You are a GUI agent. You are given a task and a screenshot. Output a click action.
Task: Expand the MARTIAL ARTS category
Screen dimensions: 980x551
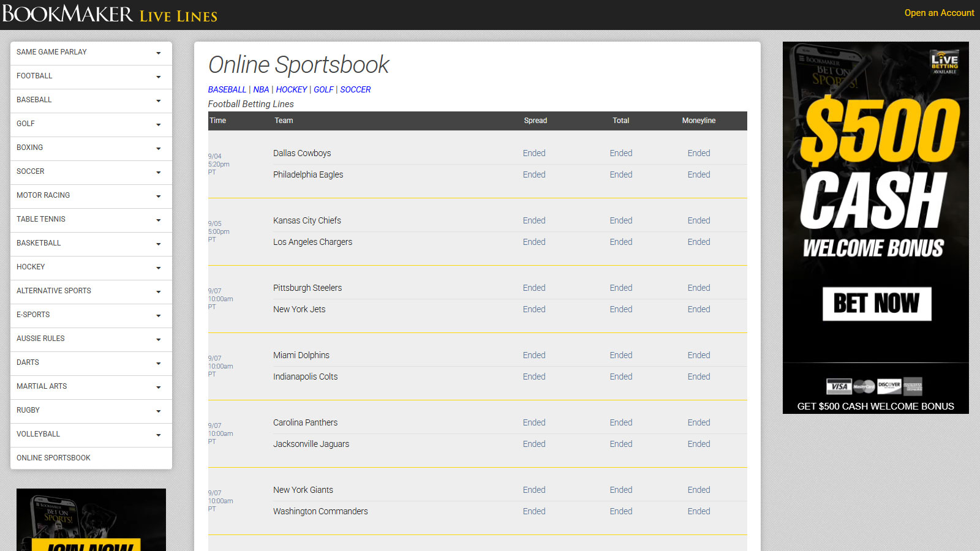tap(91, 386)
